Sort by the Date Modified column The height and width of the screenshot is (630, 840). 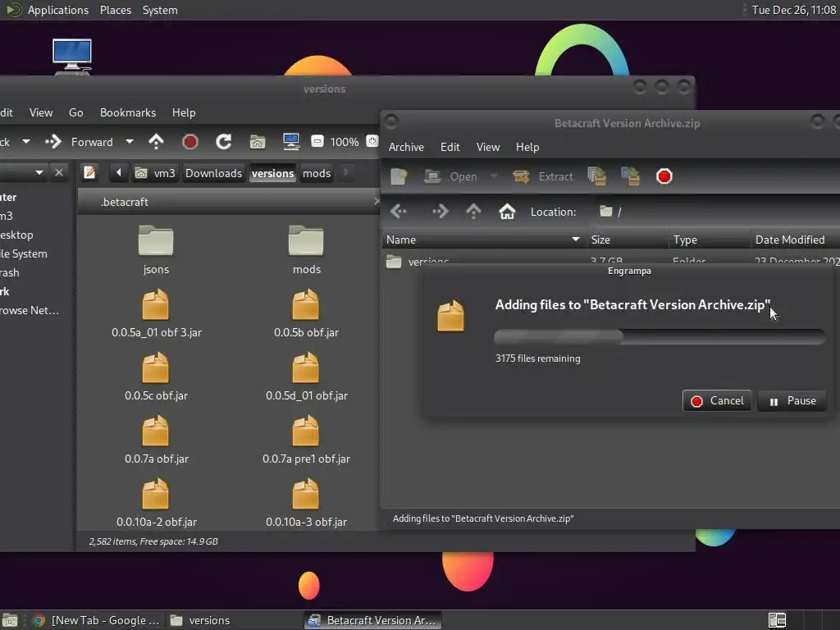coord(795,240)
